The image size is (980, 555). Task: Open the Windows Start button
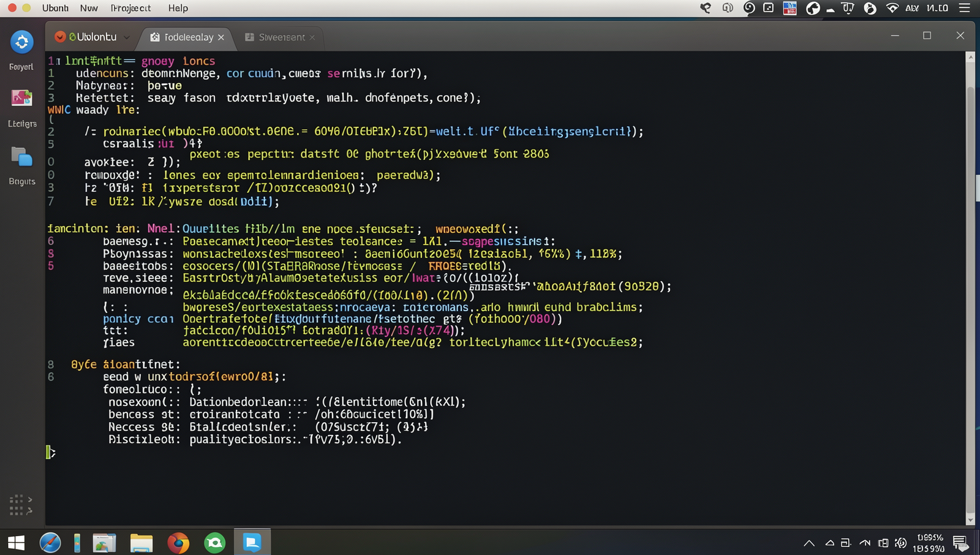16,543
